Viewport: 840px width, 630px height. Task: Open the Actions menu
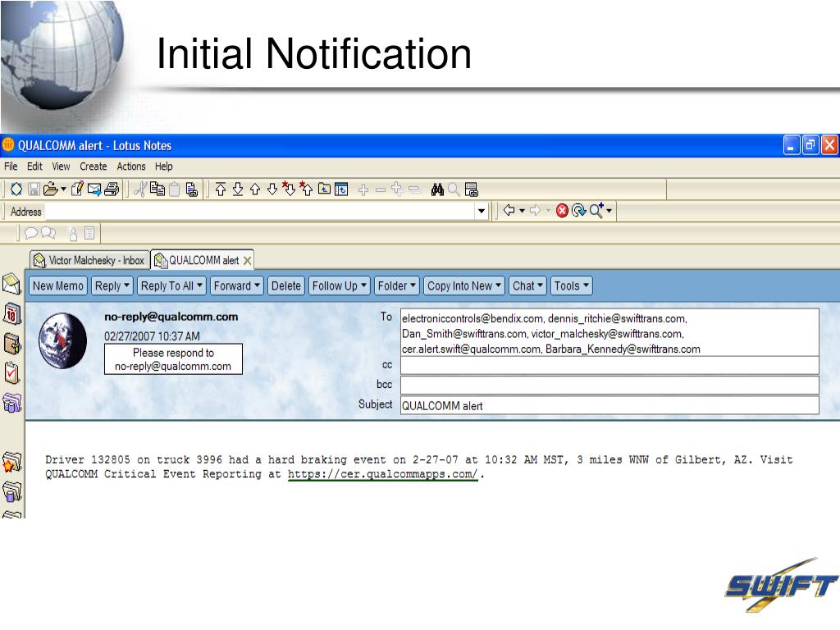131,167
